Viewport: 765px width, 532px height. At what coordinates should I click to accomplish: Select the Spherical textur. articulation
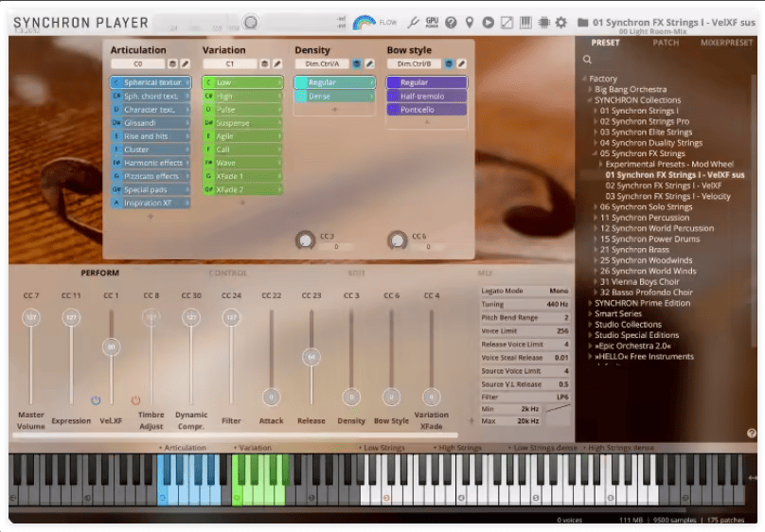(151, 82)
